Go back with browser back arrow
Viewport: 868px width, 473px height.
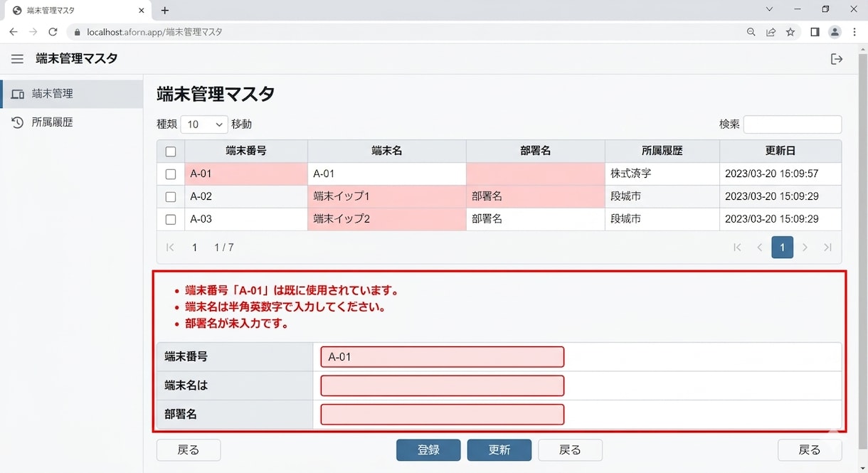[x=14, y=32]
